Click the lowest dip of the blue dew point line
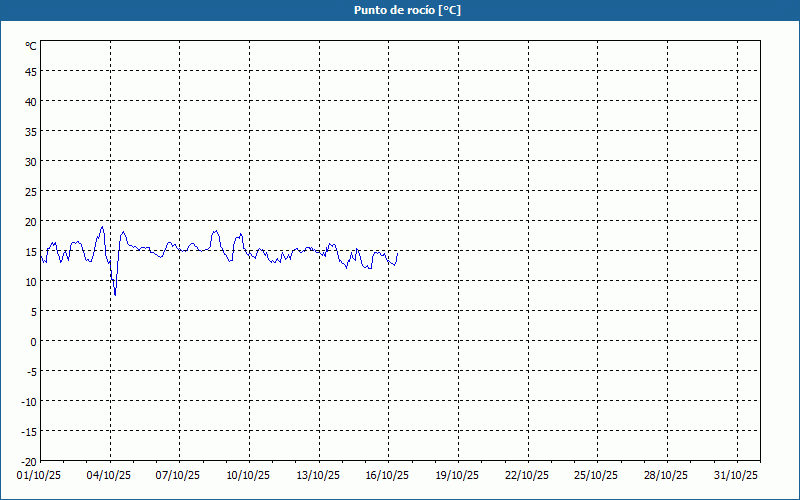Screen dimensions: 800x500 (115, 295)
